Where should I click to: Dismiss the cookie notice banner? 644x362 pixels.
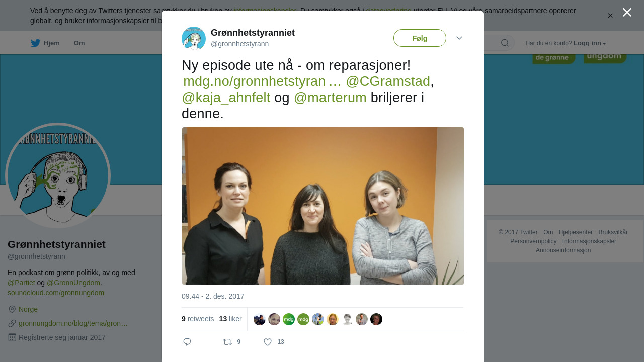coord(610,16)
